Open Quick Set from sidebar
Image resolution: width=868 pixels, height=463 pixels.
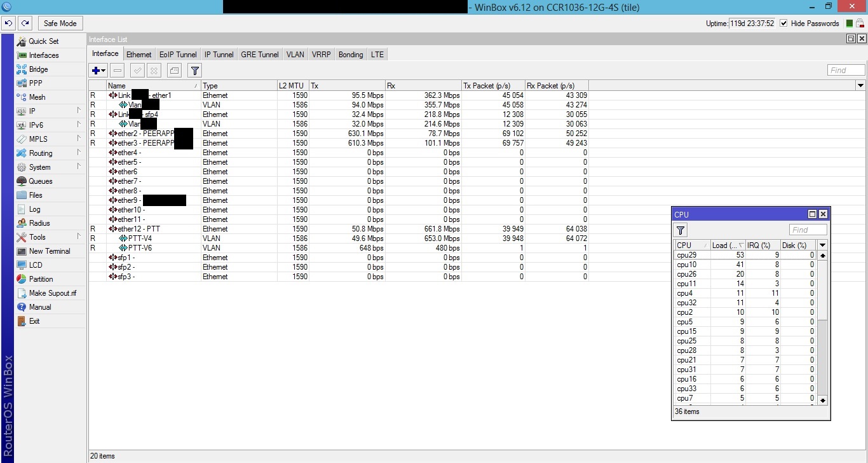43,41
